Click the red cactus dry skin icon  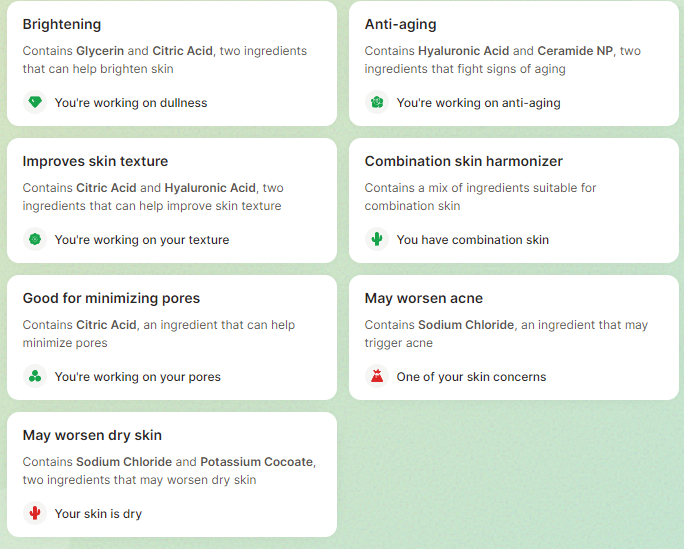[x=35, y=513]
